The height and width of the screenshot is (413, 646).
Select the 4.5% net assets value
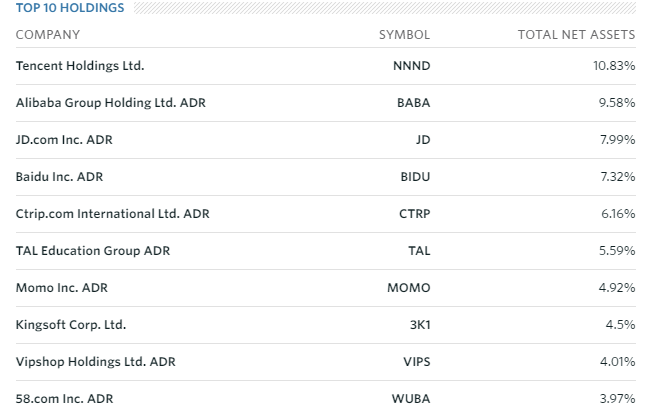click(620, 325)
